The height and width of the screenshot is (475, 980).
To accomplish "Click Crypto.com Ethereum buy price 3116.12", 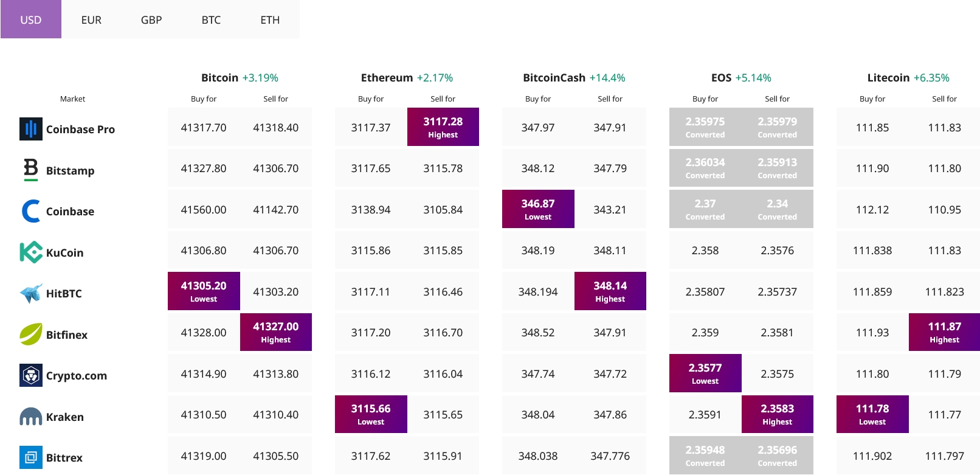I will click(x=371, y=373).
